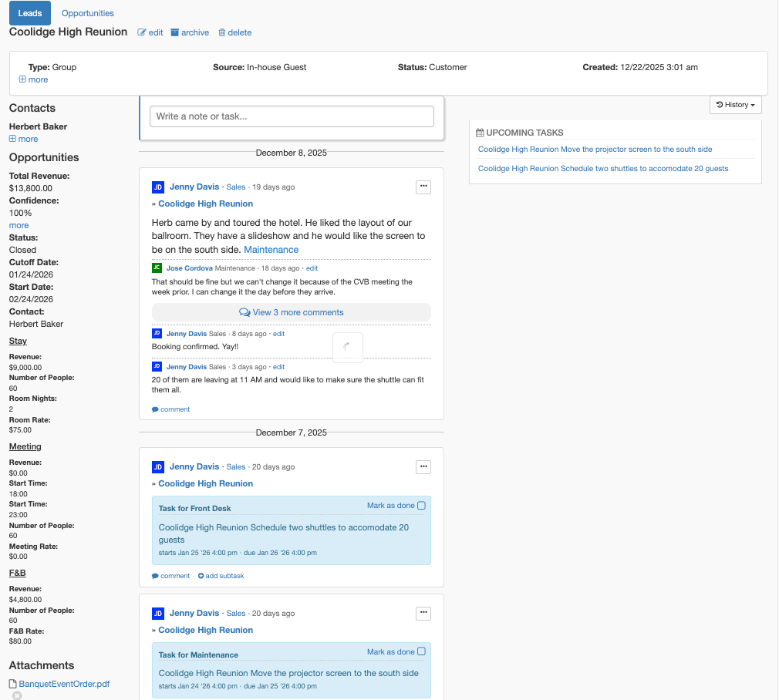The width and height of the screenshot is (779, 700).
Task: Remove attachment with the gray X icon
Action: [17, 696]
